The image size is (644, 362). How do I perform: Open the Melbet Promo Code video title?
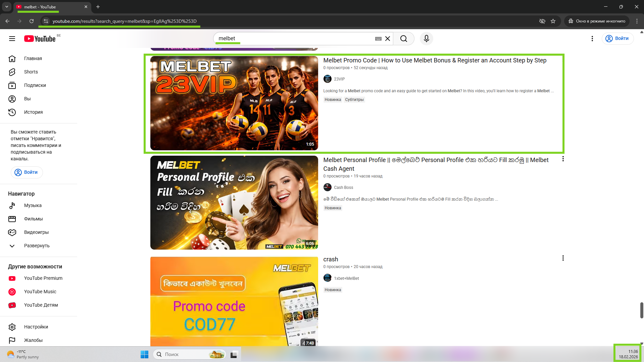click(435, 60)
